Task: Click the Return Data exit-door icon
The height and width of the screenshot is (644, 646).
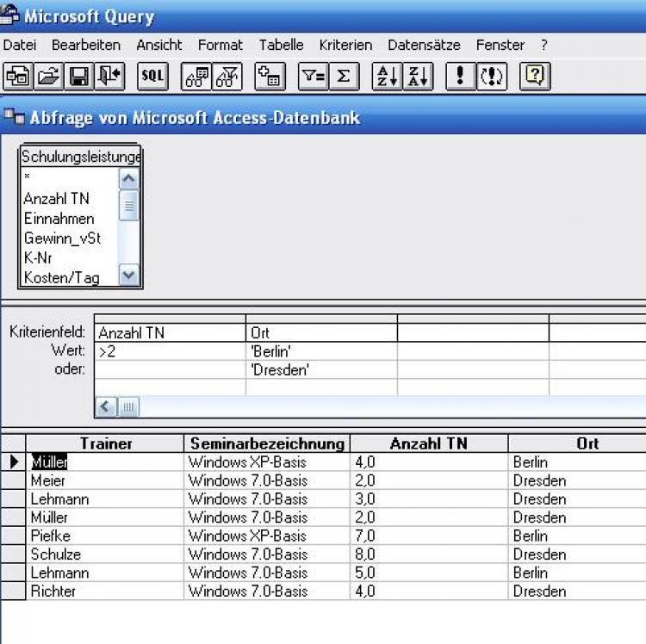Action: [110, 76]
